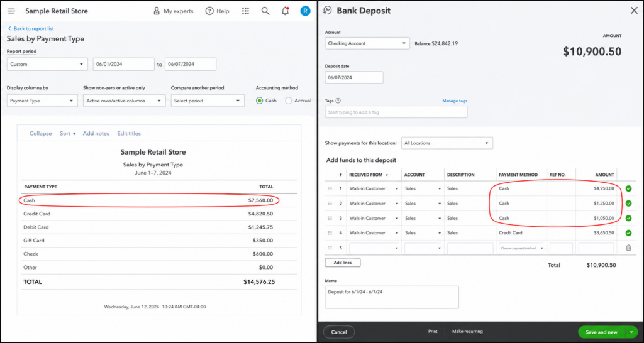The image size is (644, 343).
Task: Click the Save and new button
Action: (601, 332)
